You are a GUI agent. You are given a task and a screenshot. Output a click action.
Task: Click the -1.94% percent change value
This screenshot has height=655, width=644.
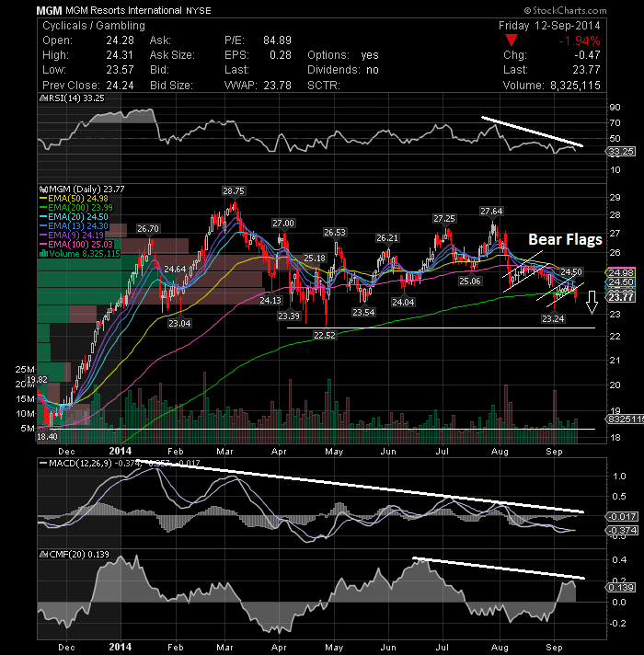(x=580, y=40)
